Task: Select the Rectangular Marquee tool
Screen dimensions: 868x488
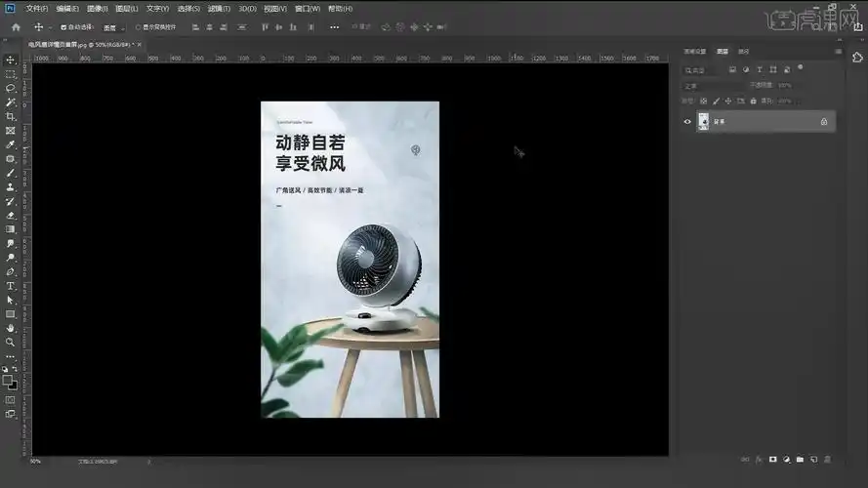Action: click(x=11, y=74)
